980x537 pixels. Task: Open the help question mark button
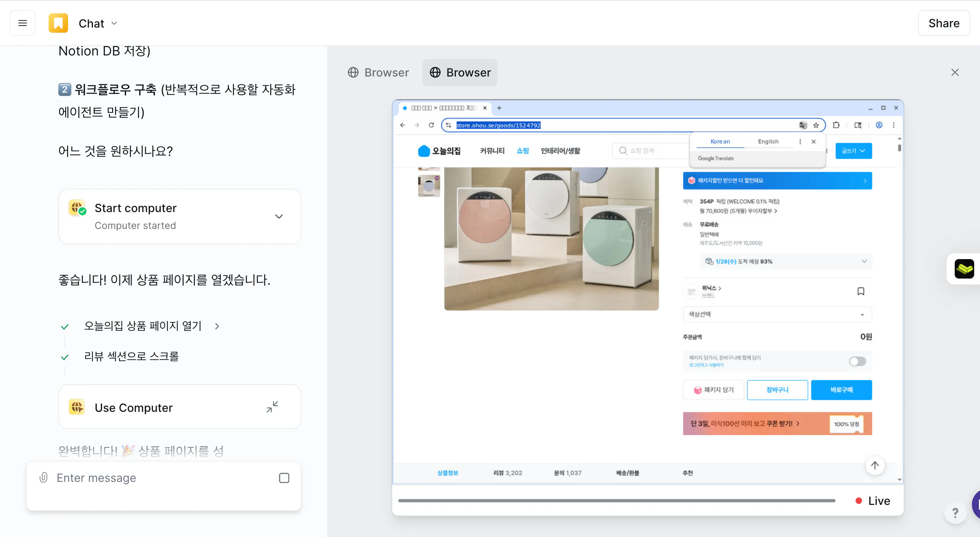point(955,513)
